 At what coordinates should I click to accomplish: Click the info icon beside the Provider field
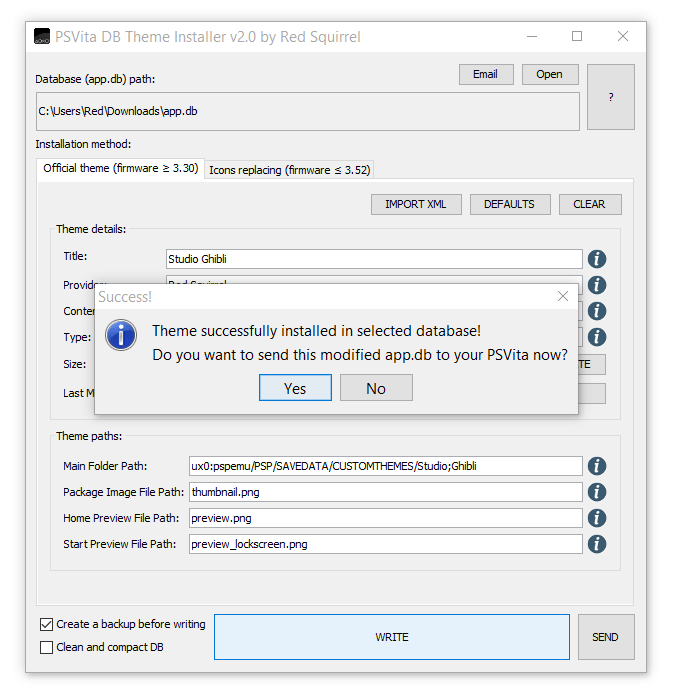(597, 285)
